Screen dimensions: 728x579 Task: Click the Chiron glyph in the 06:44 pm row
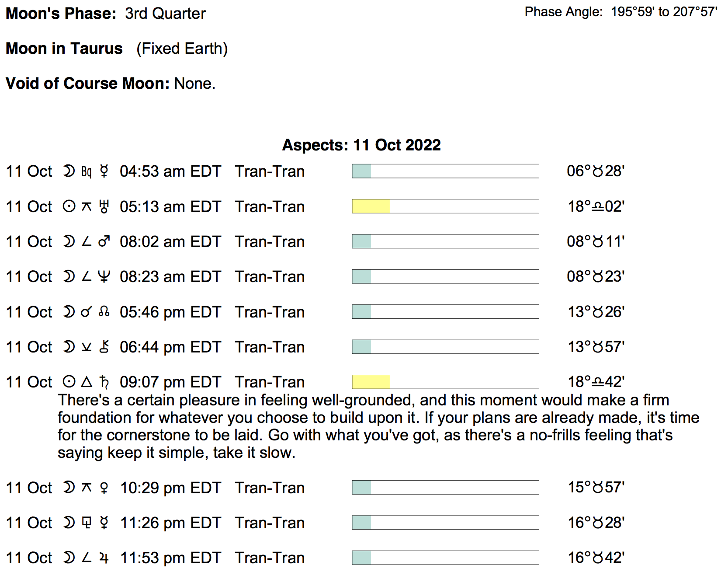pyautogui.click(x=104, y=347)
